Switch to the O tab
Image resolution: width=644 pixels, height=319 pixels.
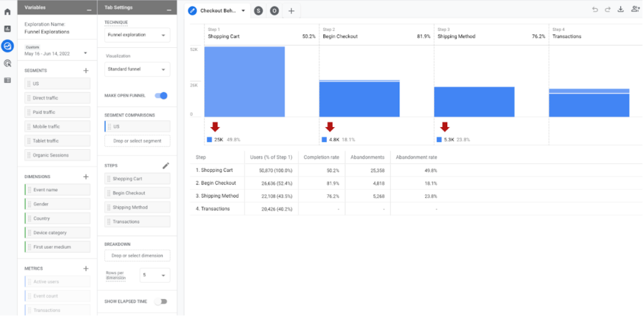pos(274,11)
